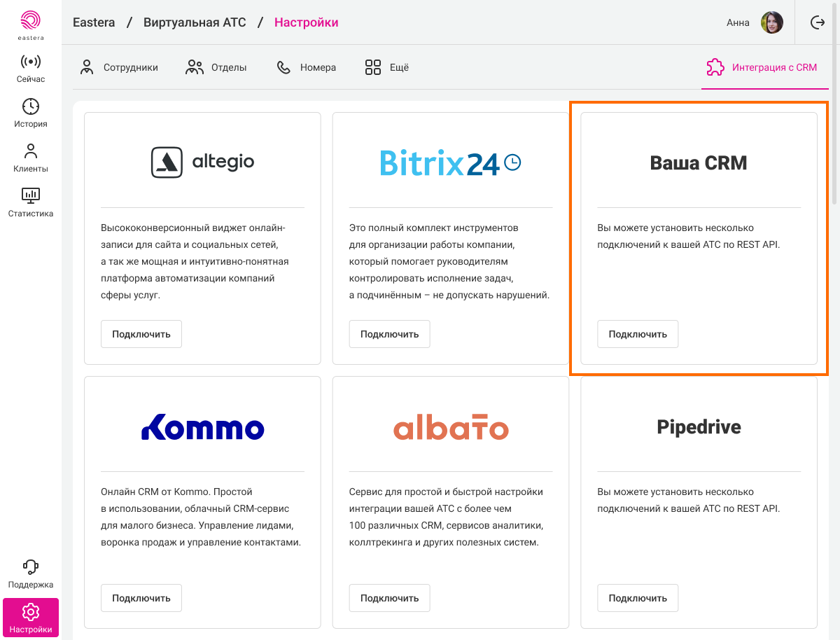Screen dimensions: 840x640
Task: Switch to the Отделы tab
Action: [216, 68]
